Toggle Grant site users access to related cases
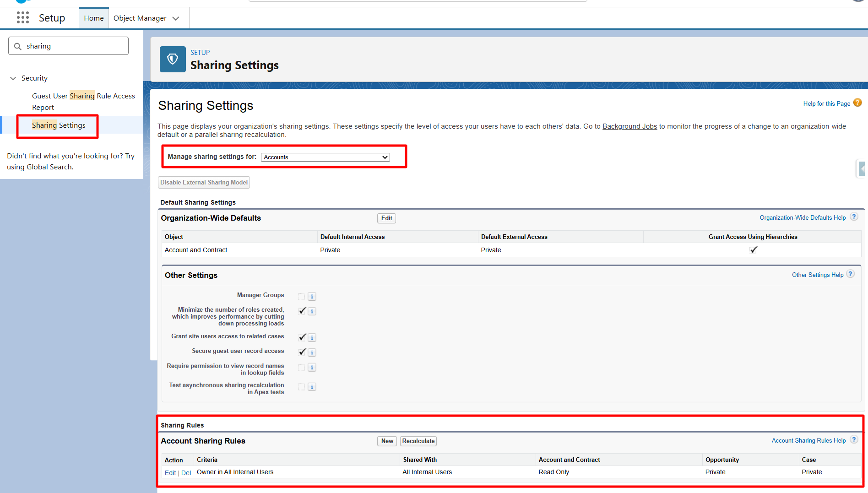Viewport: 868px width, 493px height. 302,337
